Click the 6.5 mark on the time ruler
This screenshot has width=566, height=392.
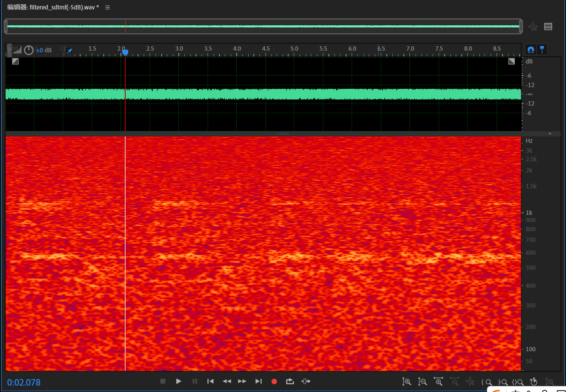pyautogui.click(x=381, y=48)
